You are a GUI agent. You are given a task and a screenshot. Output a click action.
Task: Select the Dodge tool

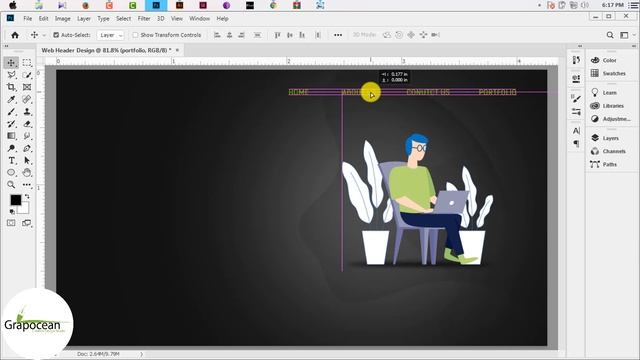tap(11, 148)
